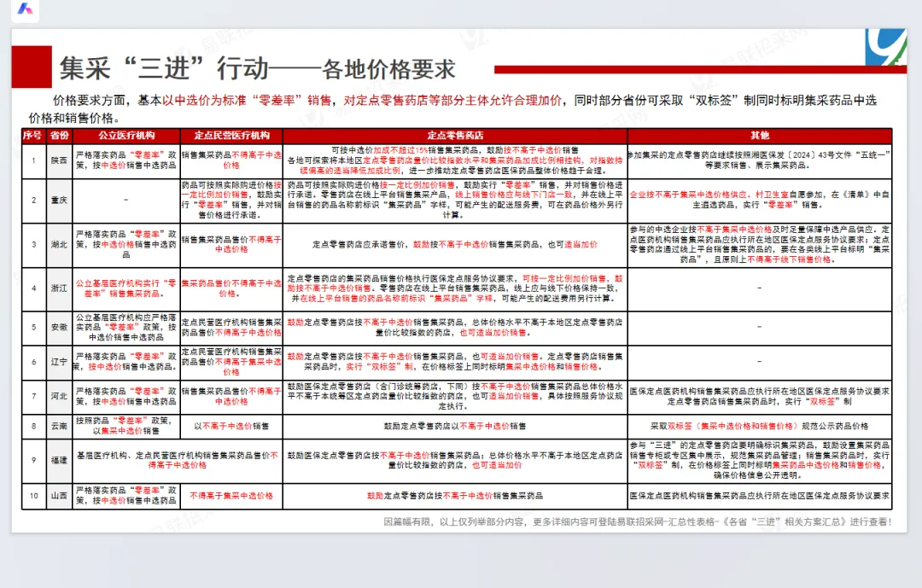Click 陕西 其他 cell mentioning 〔2024〕43号文件
Screen dimensions: 922x588
[x=760, y=160]
